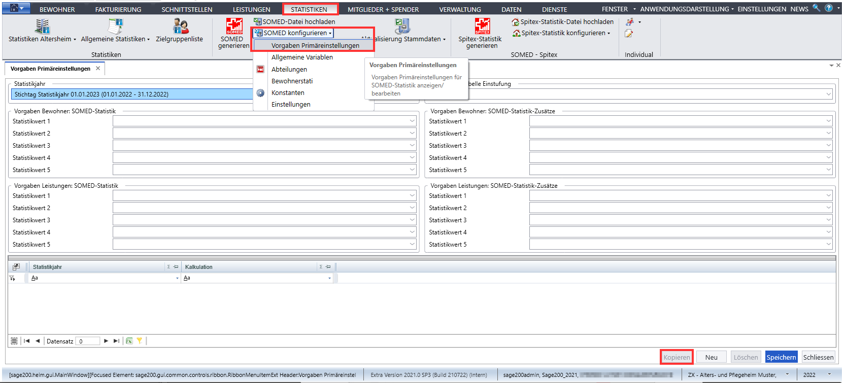Click the grid selector icon left of Statistikjahr
This screenshot has width=842, height=383.
tap(16, 266)
